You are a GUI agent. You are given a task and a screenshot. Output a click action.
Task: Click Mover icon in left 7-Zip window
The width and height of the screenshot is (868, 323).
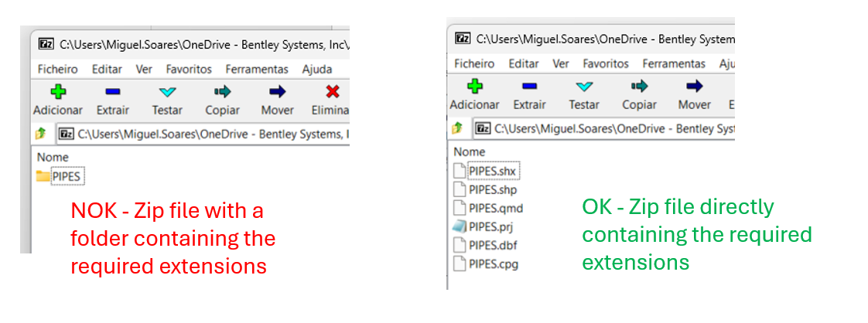[277, 92]
